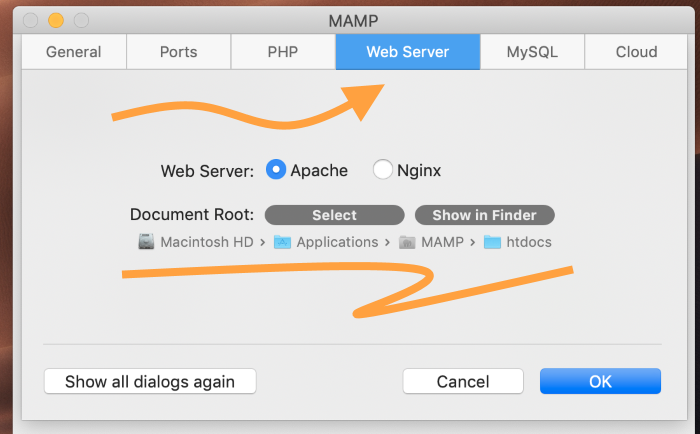Open the PHP tab
Viewport: 700px width, 434px height.
tap(283, 52)
